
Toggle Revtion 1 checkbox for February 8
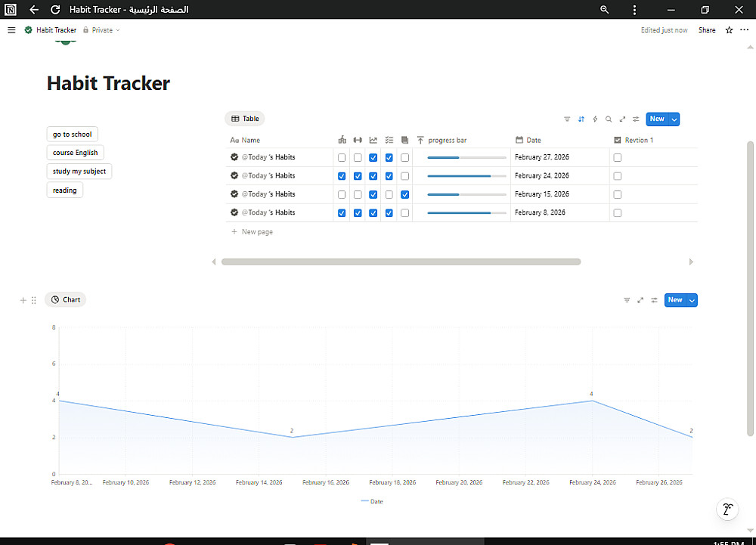(618, 213)
